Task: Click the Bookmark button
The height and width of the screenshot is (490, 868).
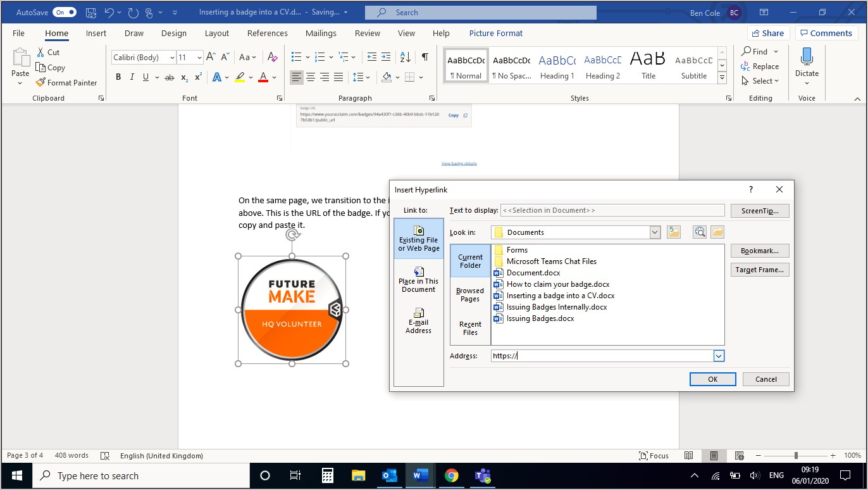Action: point(760,251)
